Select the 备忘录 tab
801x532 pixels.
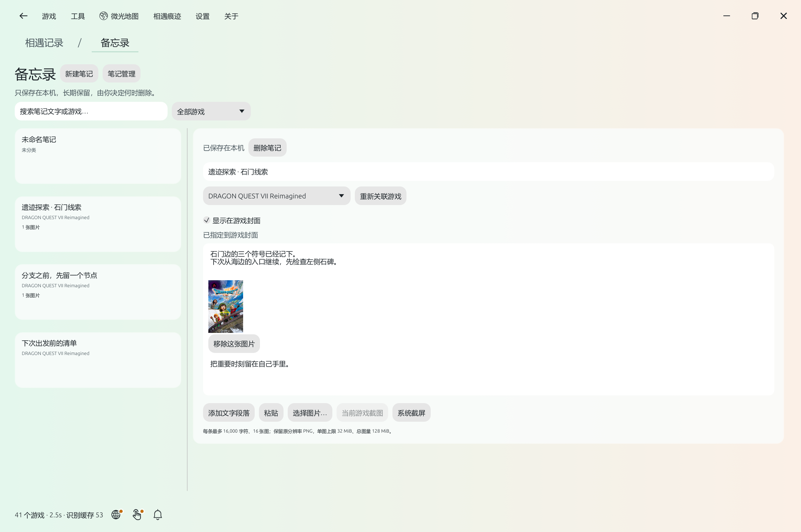(x=115, y=43)
